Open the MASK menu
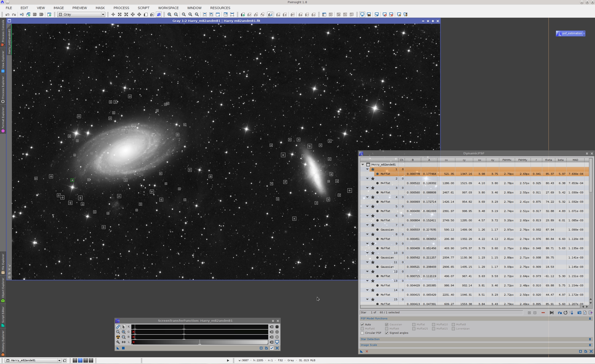Image resolution: width=595 pixels, height=364 pixels. click(x=100, y=8)
